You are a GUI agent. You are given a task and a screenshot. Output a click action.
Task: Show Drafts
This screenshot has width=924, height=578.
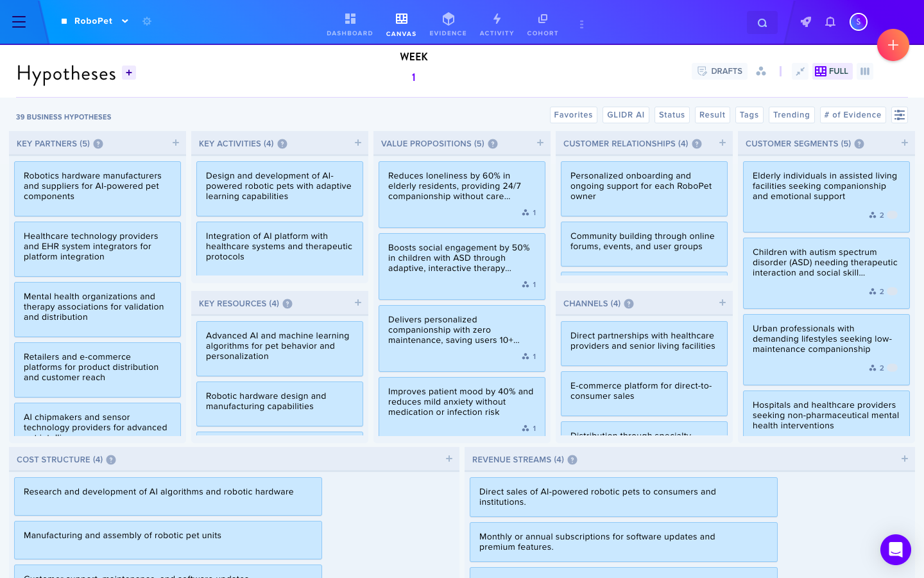(x=720, y=71)
